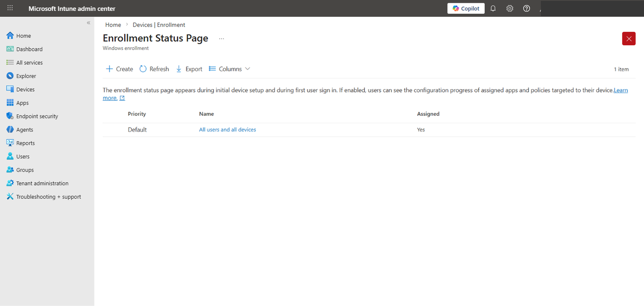Go to Home via the breadcrumb
Viewport: 644px width, 306px height.
[113, 24]
